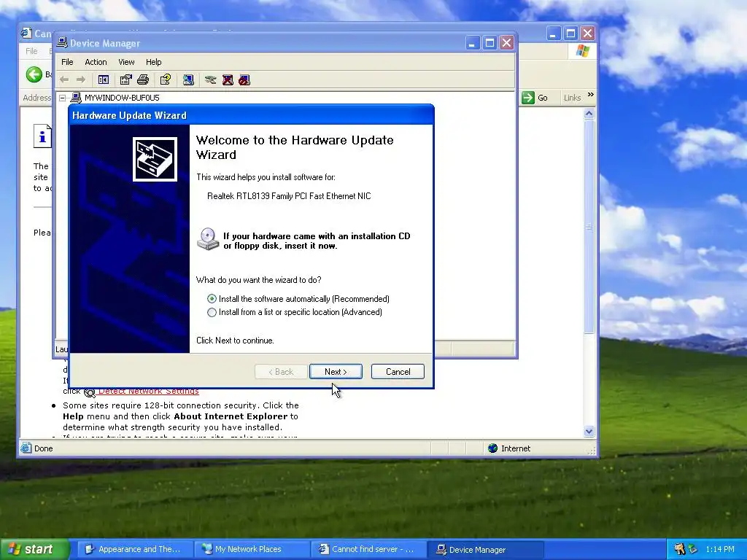
Task: Click the Uninstall device toolbar icon
Action: click(228, 79)
